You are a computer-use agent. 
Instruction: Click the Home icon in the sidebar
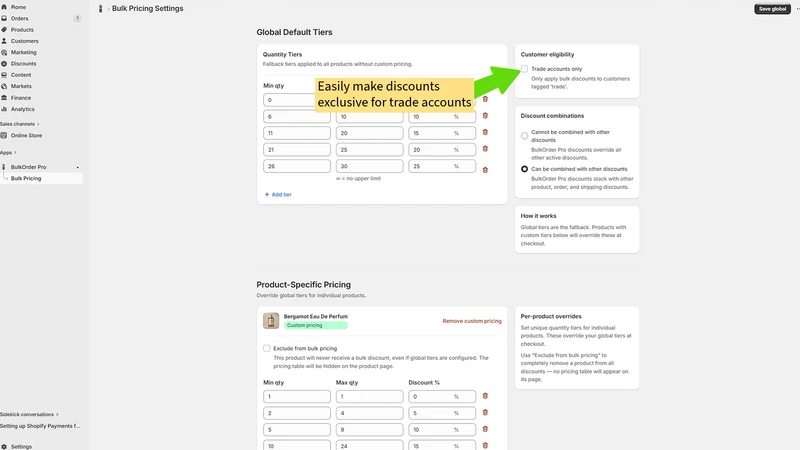point(4,7)
